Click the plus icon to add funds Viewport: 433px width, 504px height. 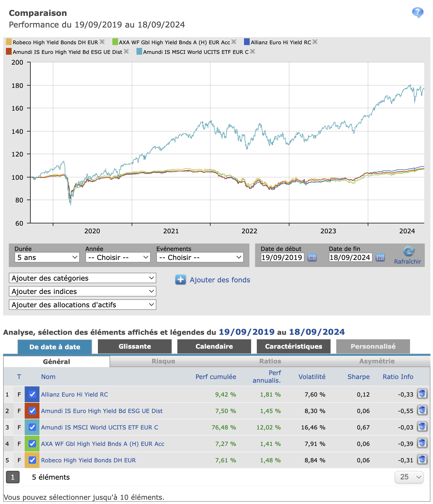tap(180, 280)
